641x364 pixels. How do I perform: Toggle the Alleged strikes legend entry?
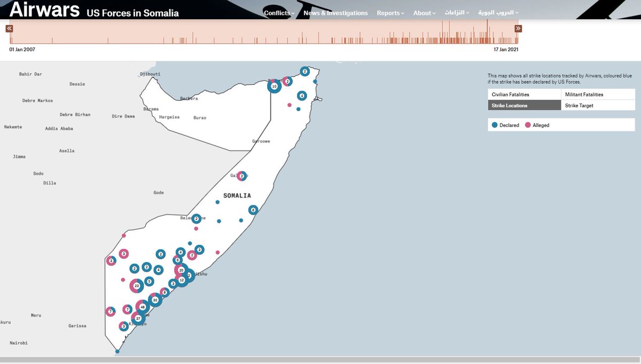click(x=538, y=125)
